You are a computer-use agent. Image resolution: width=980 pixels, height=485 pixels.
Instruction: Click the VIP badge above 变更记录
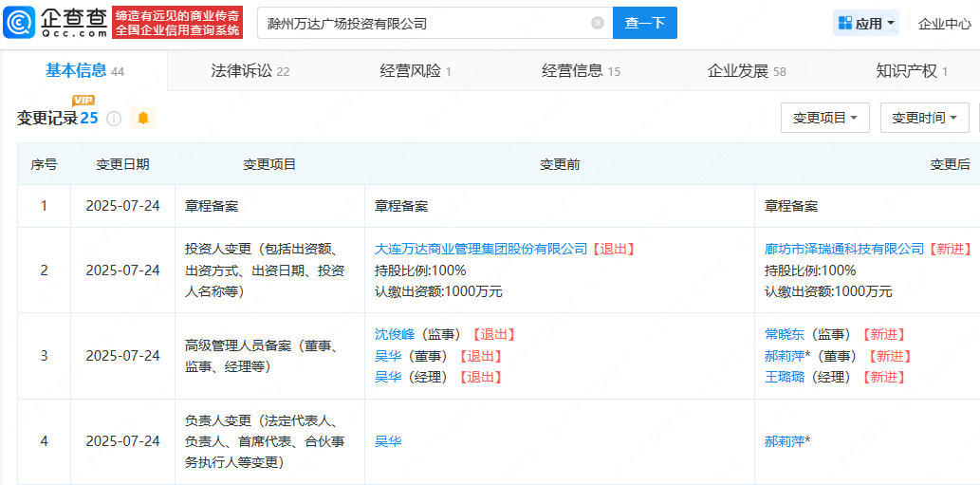[x=83, y=101]
